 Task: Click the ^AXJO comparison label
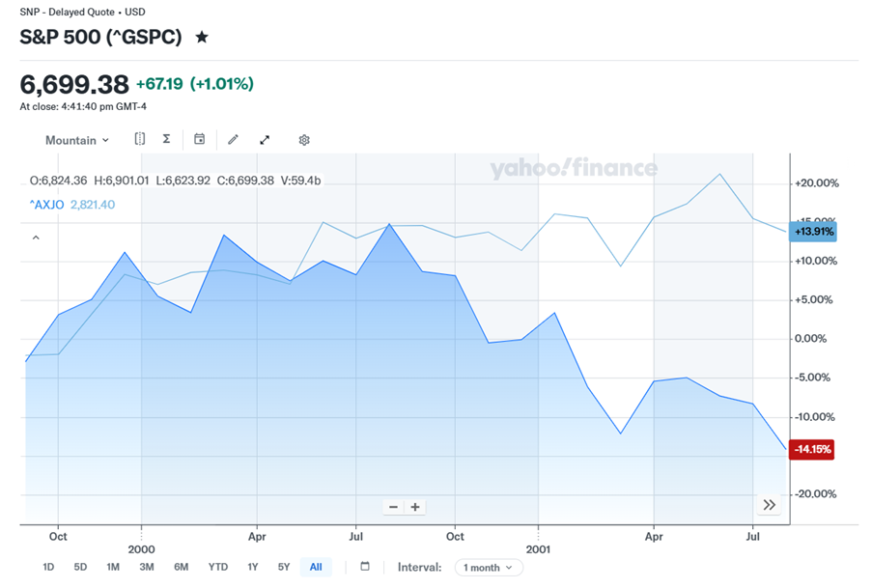[x=46, y=205]
